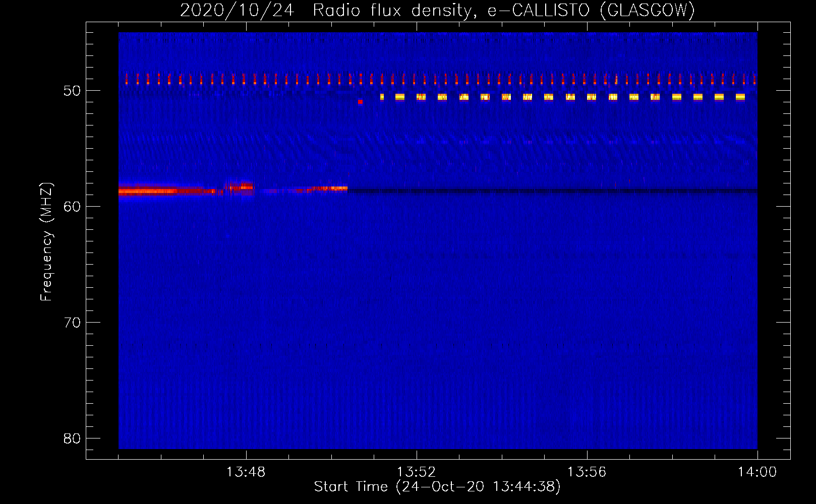
Task: Click the 13:52 time tick label
Action: tap(417, 472)
